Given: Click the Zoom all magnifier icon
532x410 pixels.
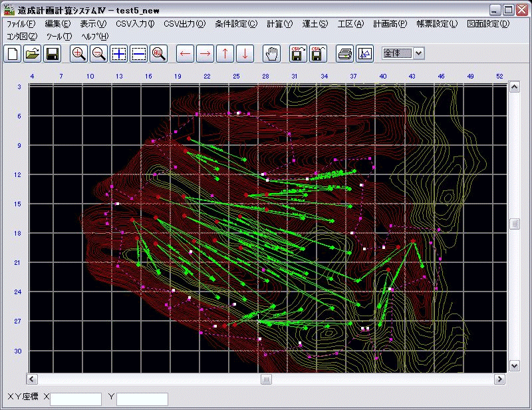Looking at the screenshot, I should coord(158,54).
